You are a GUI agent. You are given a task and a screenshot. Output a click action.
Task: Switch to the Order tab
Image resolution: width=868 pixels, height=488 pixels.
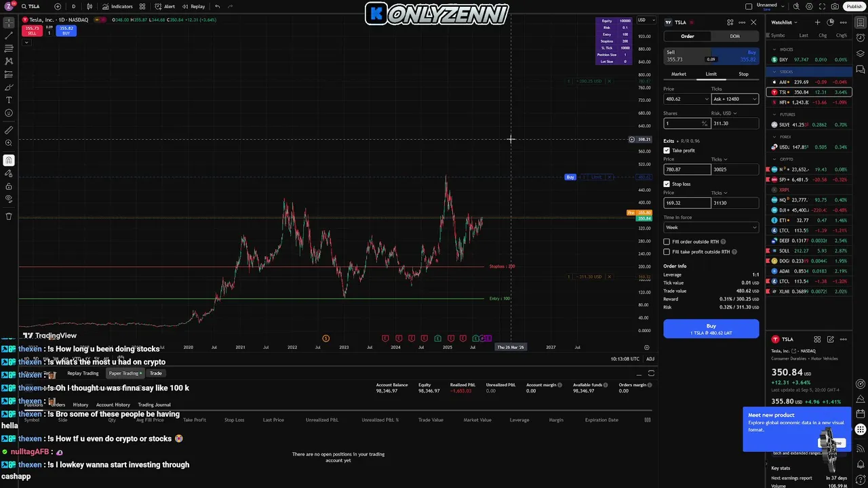point(688,36)
